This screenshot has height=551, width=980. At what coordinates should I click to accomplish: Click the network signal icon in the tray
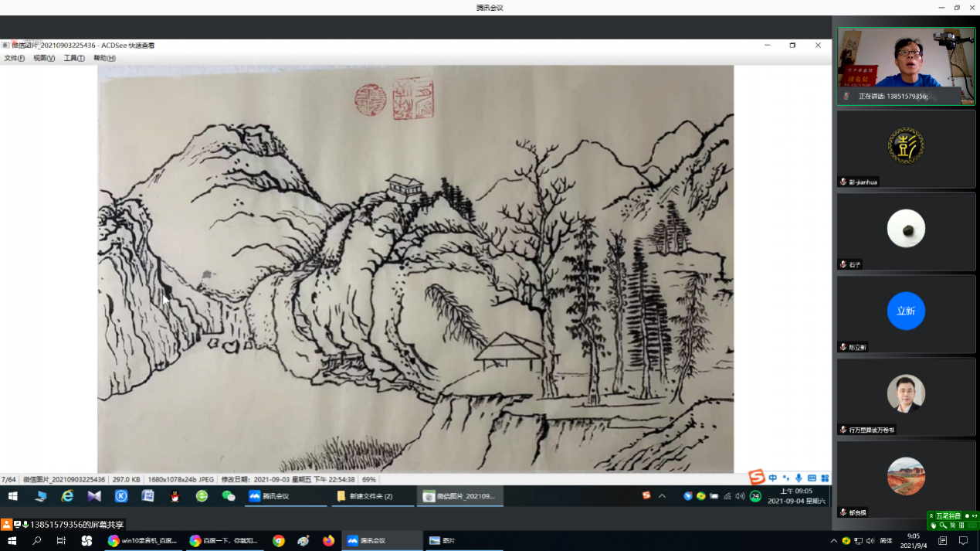coord(727,496)
